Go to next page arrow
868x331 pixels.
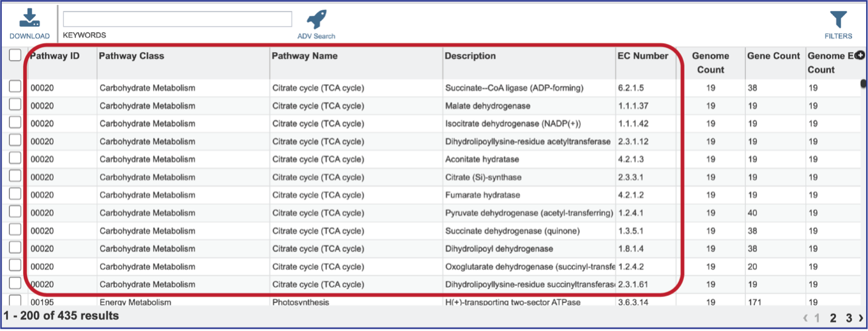tap(861, 318)
